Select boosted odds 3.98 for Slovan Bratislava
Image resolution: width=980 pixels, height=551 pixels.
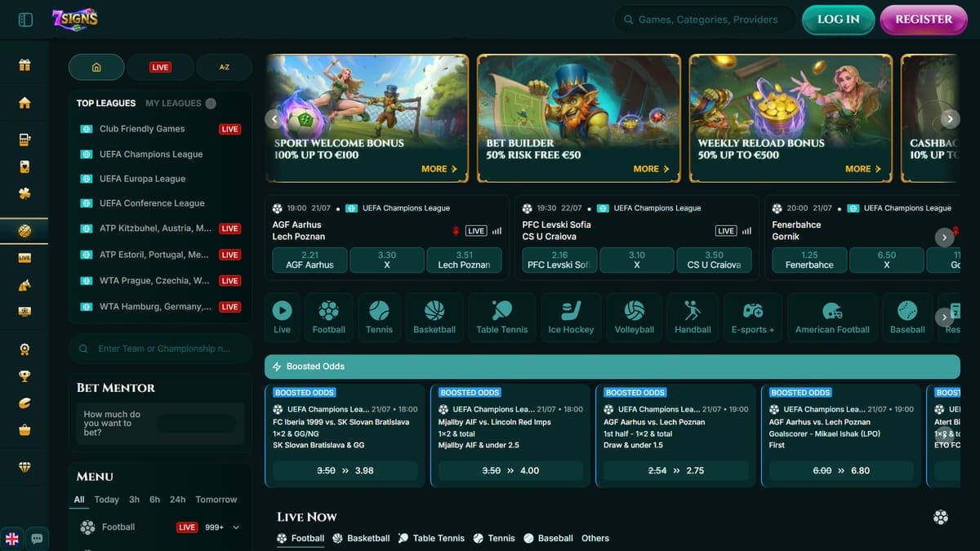pos(345,471)
